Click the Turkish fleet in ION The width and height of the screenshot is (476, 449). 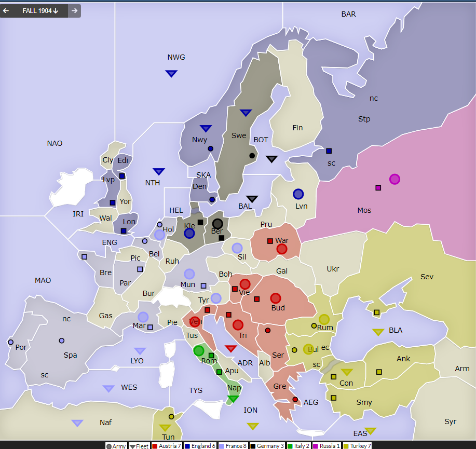point(253,426)
